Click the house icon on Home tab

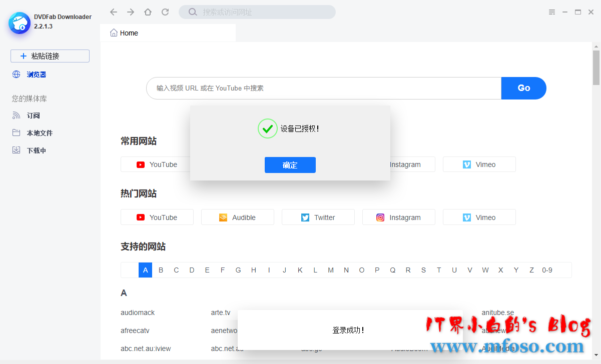(114, 33)
